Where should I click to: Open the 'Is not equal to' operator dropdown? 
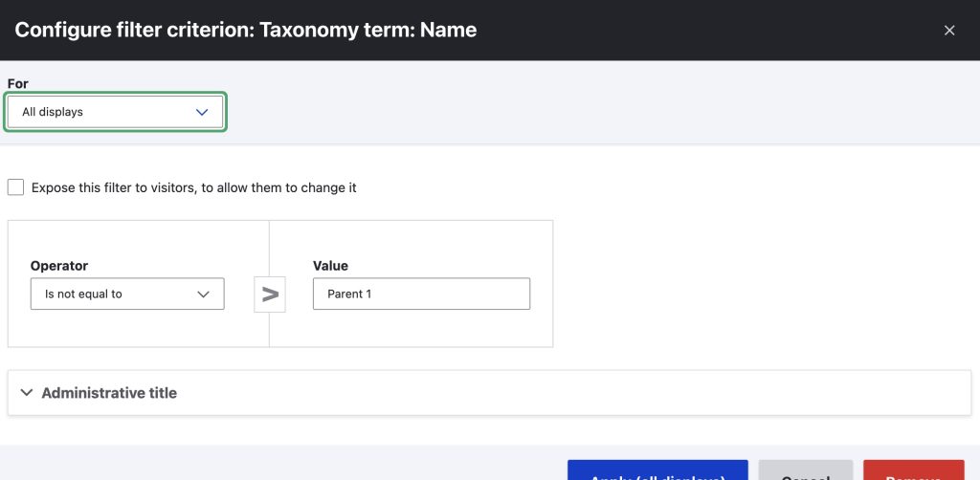pyautogui.click(x=127, y=295)
